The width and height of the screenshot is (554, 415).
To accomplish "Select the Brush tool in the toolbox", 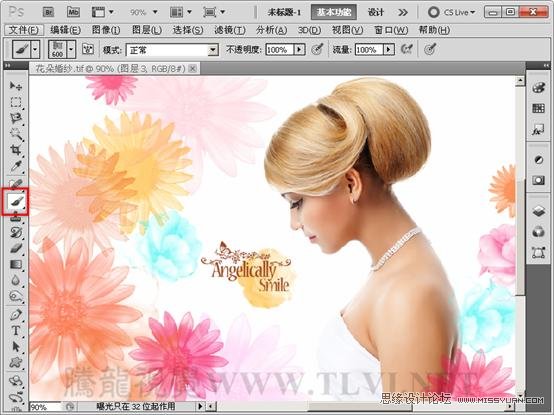I will coord(16,202).
